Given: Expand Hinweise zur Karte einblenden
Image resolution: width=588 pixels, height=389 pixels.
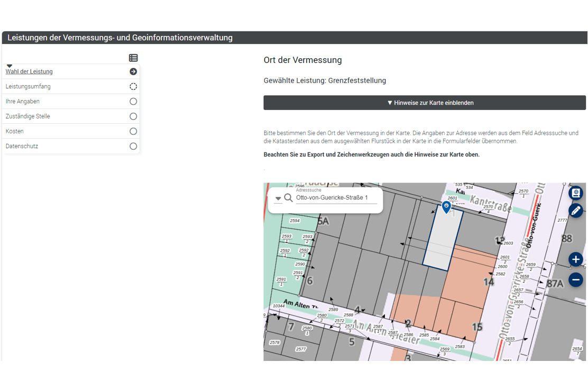Looking at the screenshot, I should [424, 103].
